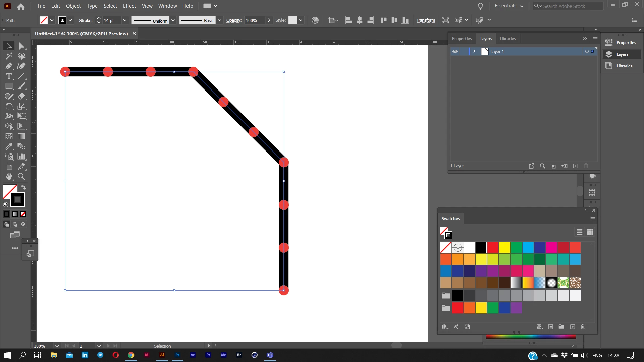Swap fill and stroke colors
This screenshot has height=362, width=644.
coord(23,187)
